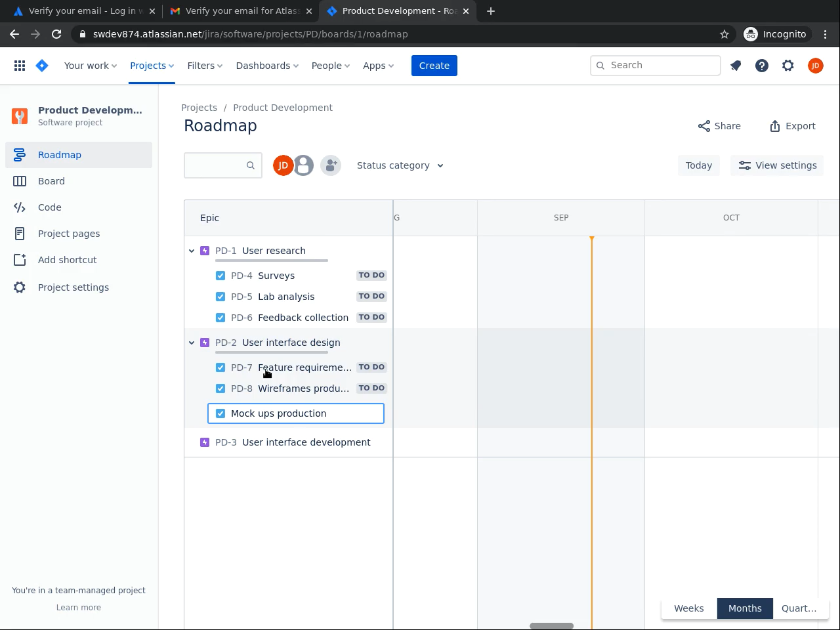Open the settings gear in top bar

(788, 66)
